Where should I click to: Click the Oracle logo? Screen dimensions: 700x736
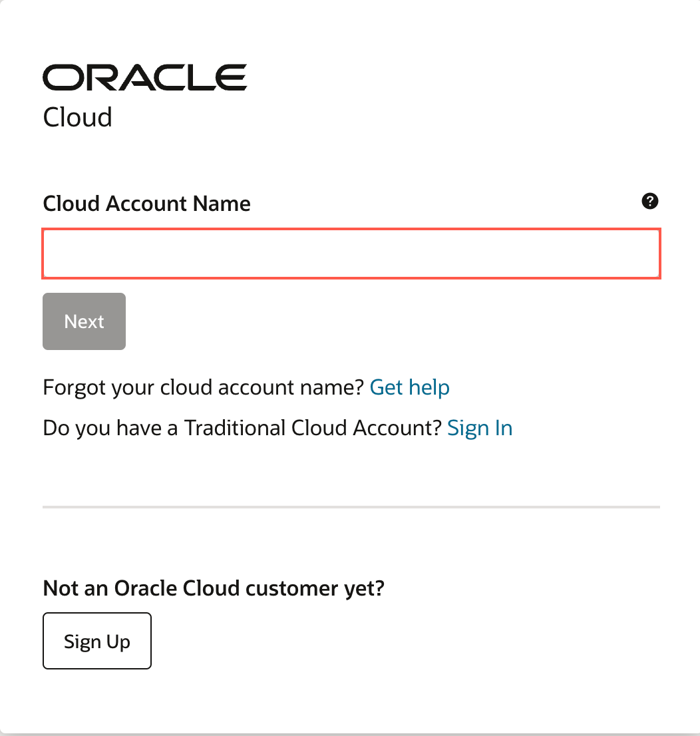point(144,78)
